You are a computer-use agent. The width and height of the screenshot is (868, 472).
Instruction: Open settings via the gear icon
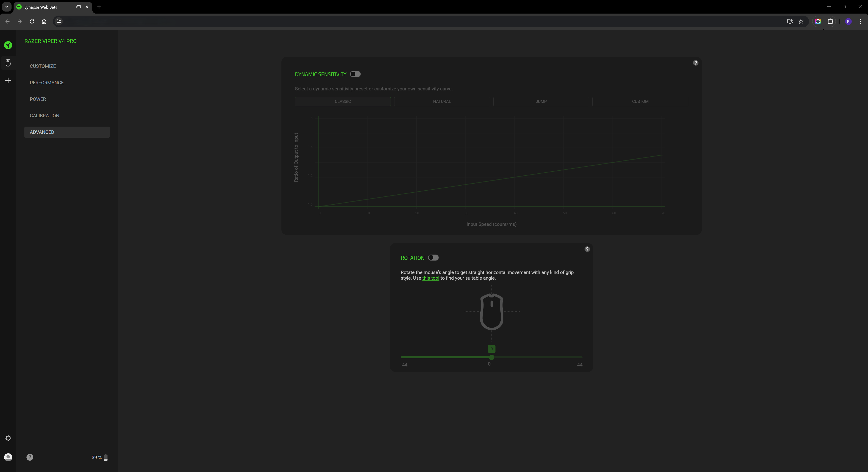[8, 438]
